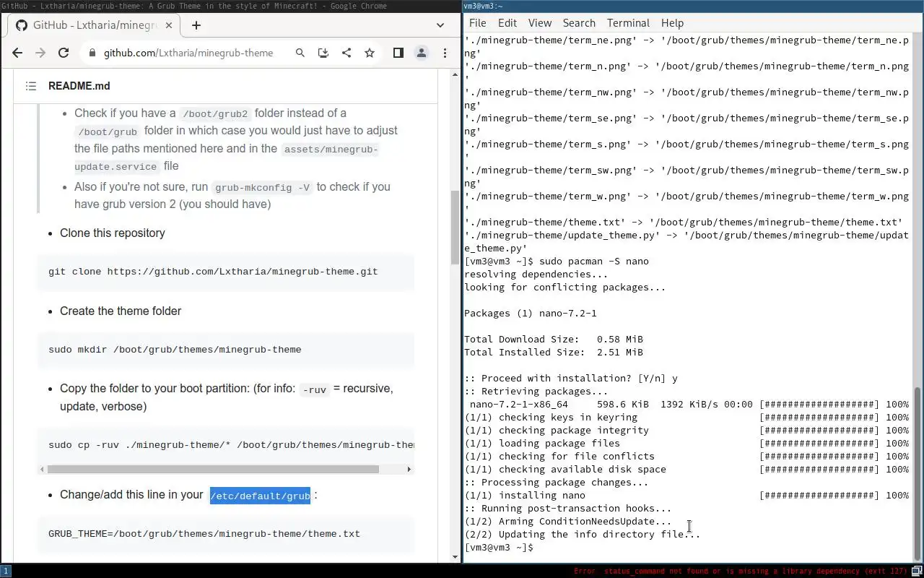Click the assets/minegrub-update.service inline code
The width and height of the screenshot is (924, 578).
[x=226, y=158]
